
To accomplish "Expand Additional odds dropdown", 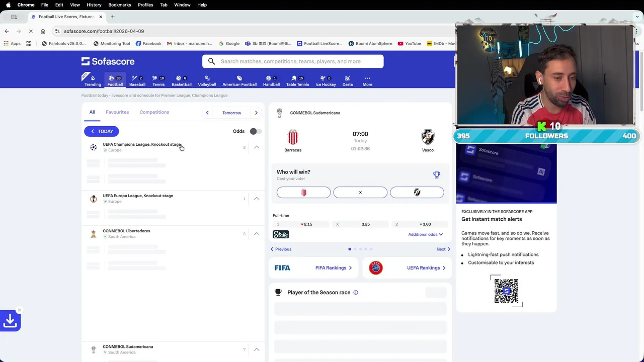I will click(426, 234).
